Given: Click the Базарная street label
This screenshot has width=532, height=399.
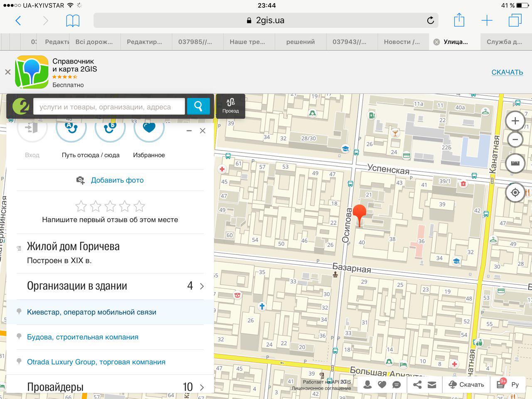Looking at the screenshot, I should 352,268.
